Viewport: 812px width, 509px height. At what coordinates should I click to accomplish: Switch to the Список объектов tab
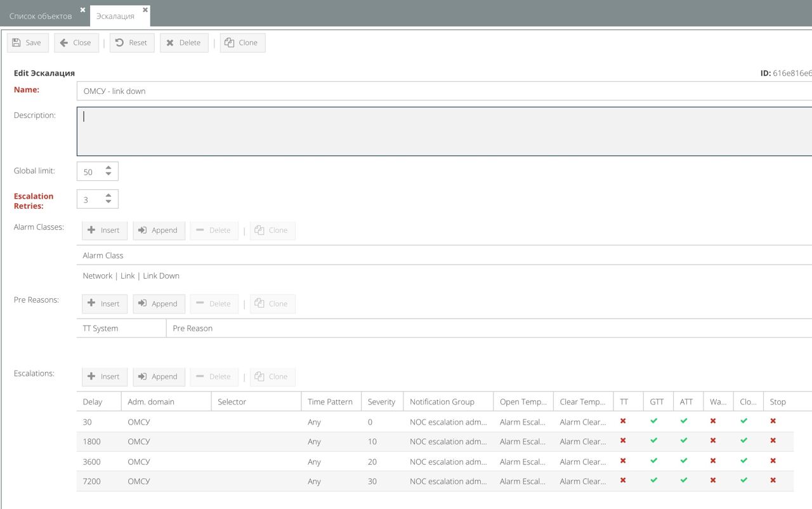point(41,16)
